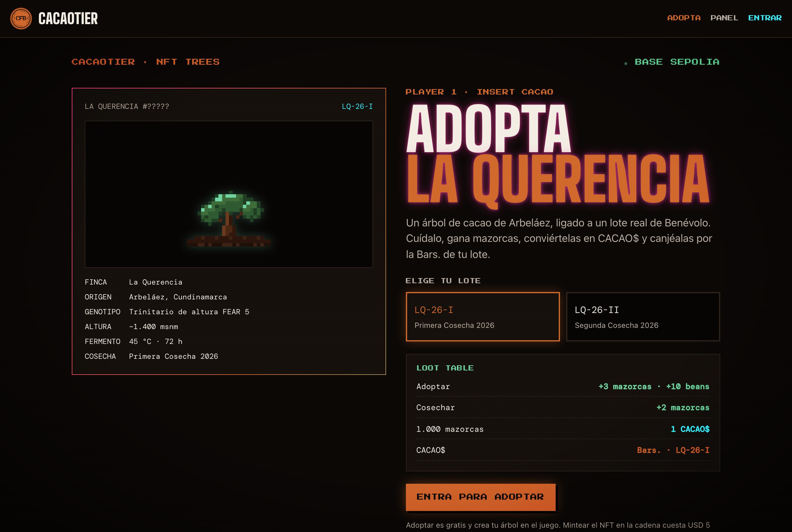The image size is (792, 532).
Task: Click the ENTRA PARA ADOPTAR button
Action: click(x=480, y=497)
